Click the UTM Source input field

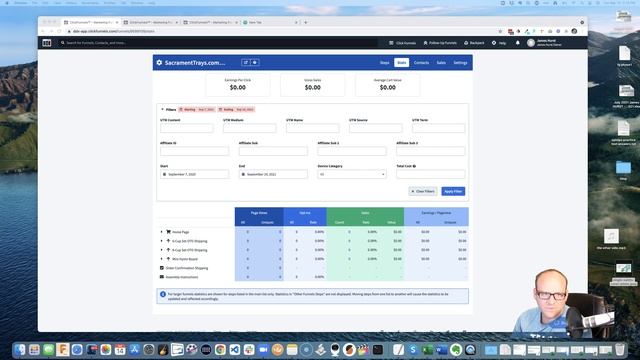click(x=376, y=128)
